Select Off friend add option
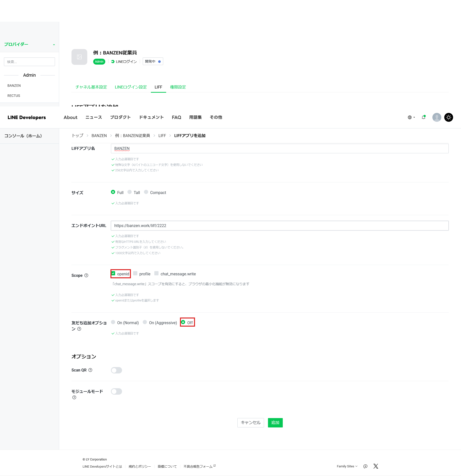This screenshot has width=461, height=476. click(183, 322)
